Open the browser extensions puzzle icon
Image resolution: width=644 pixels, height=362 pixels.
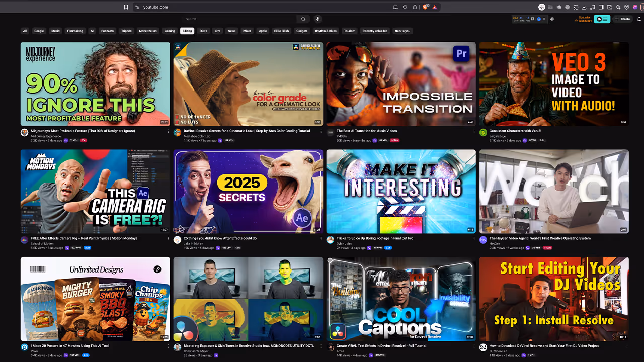click(x=576, y=7)
